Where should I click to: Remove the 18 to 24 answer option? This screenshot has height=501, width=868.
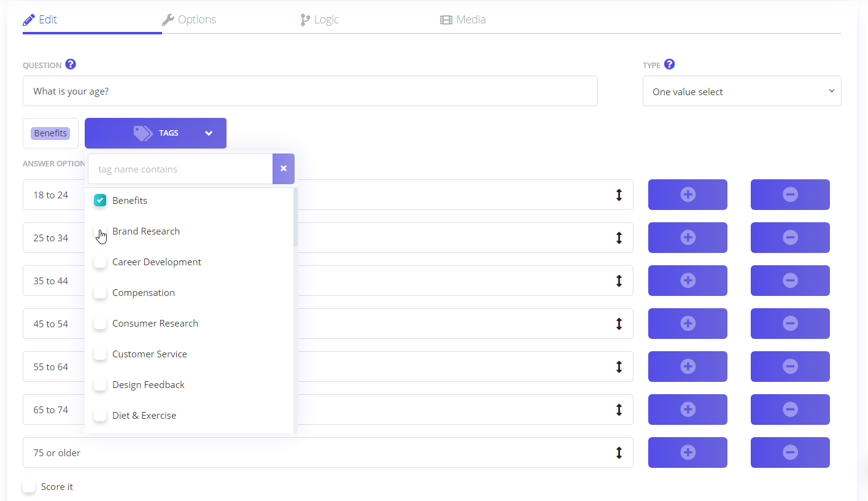pyautogui.click(x=790, y=195)
